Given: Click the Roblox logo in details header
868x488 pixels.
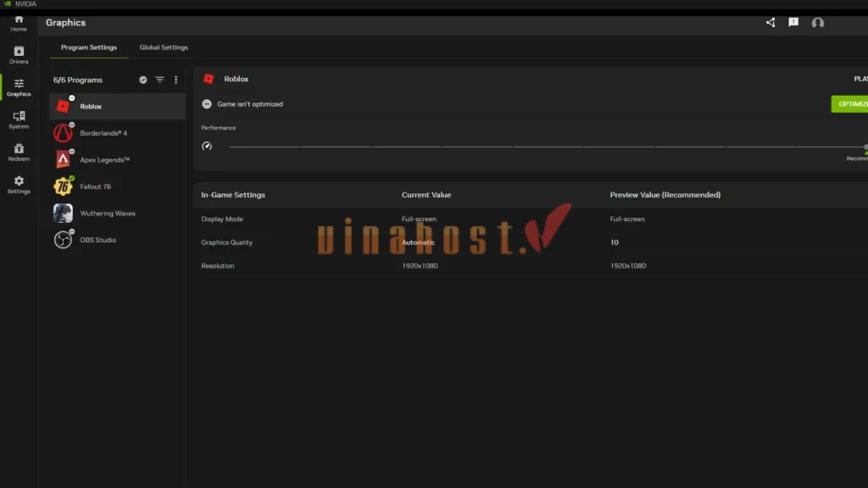Looking at the screenshot, I should pyautogui.click(x=209, y=79).
